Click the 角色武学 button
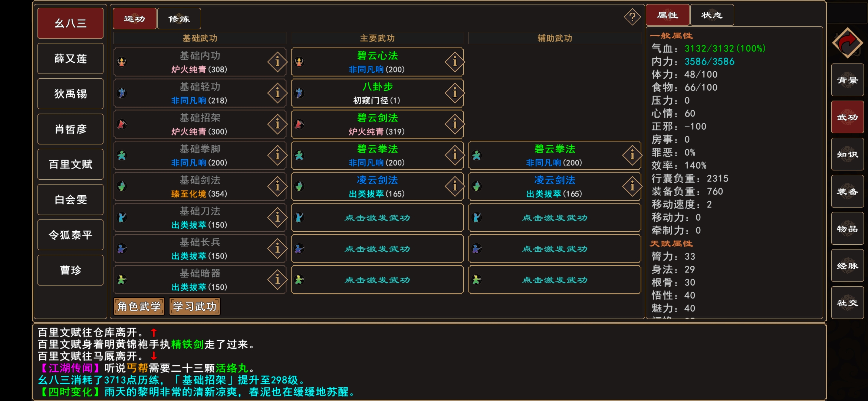The width and height of the screenshot is (868, 401). (139, 306)
